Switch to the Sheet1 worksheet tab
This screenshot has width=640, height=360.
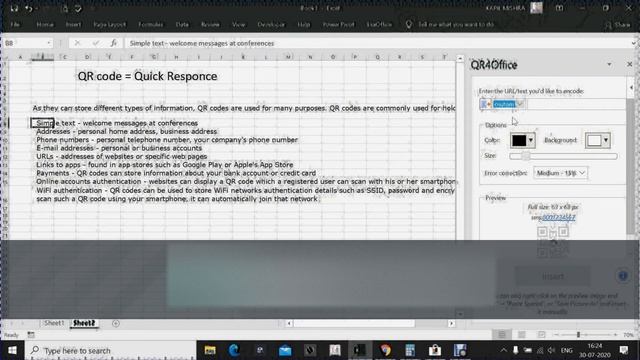pos(54,323)
